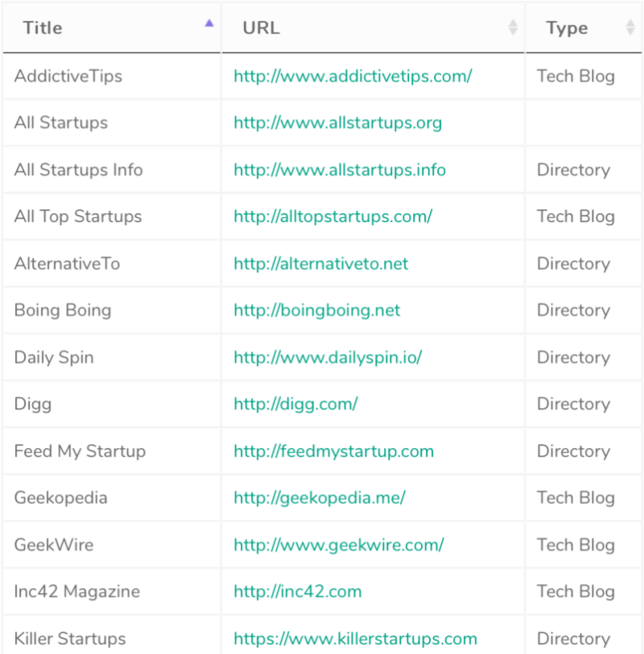Viewport: 644px width, 654px height.
Task: Visit the geekwire.com URL
Action: click(338, 545)
